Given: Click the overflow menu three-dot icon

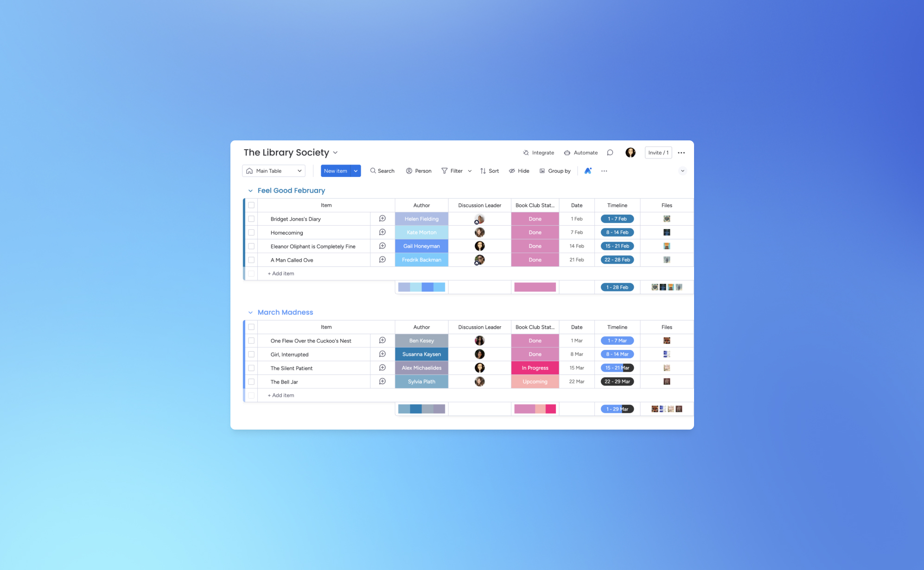Looking at the screenshot, I should (x=682, y=152).
